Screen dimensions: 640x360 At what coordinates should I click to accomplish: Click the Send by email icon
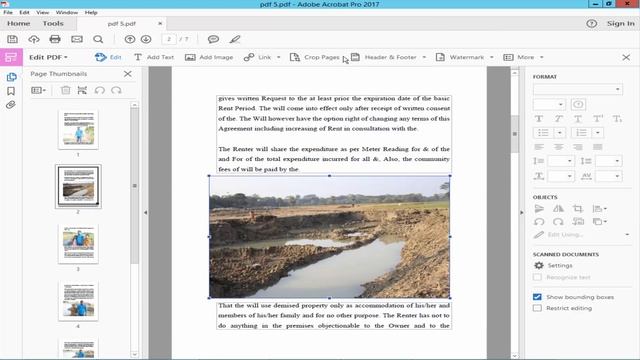pos(77,39)
